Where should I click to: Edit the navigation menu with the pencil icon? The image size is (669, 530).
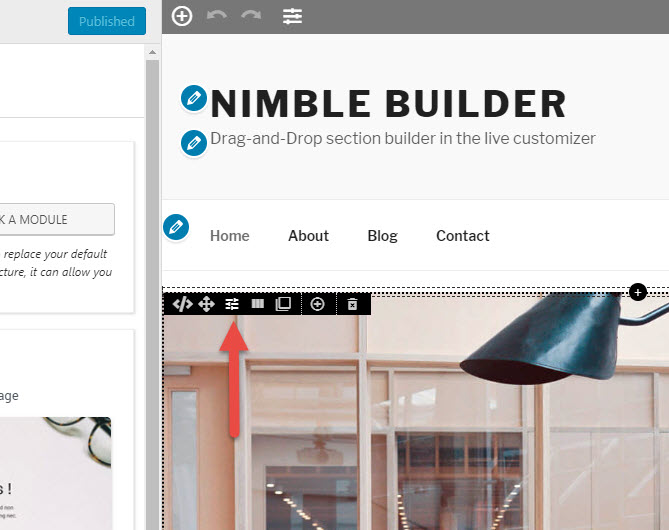176,227
